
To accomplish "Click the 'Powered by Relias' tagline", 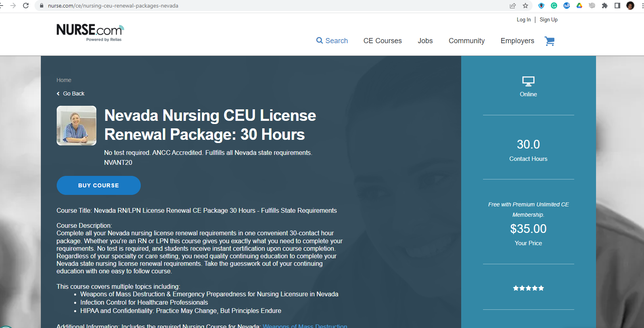I will coord(104,40).
